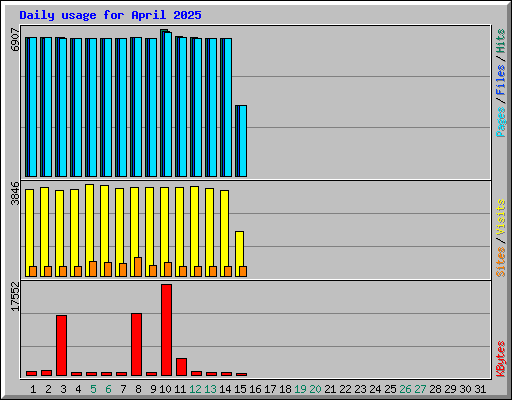
Task: Click the red KBytes bar for day 11
Action: click(181, 367)
